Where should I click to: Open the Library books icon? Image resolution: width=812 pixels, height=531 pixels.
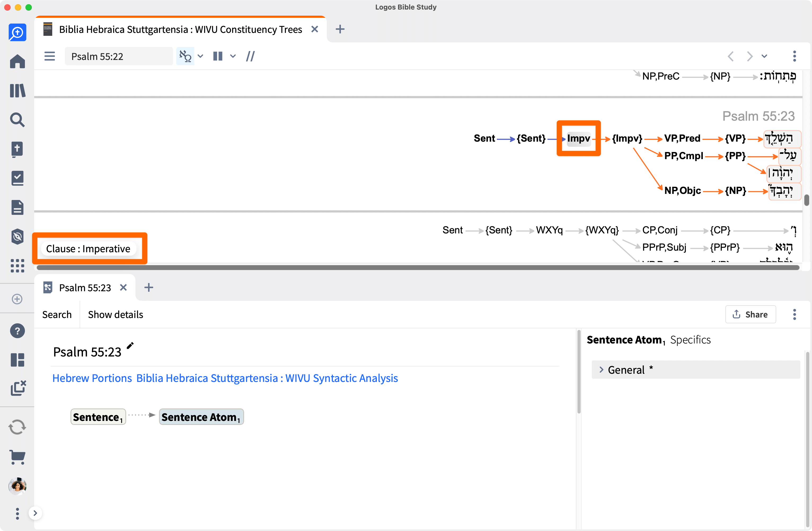[x=17, y=90]
